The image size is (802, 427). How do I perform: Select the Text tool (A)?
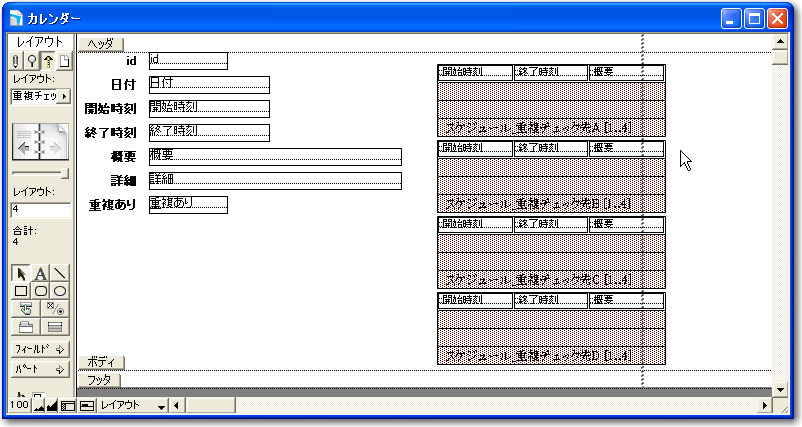41,273
